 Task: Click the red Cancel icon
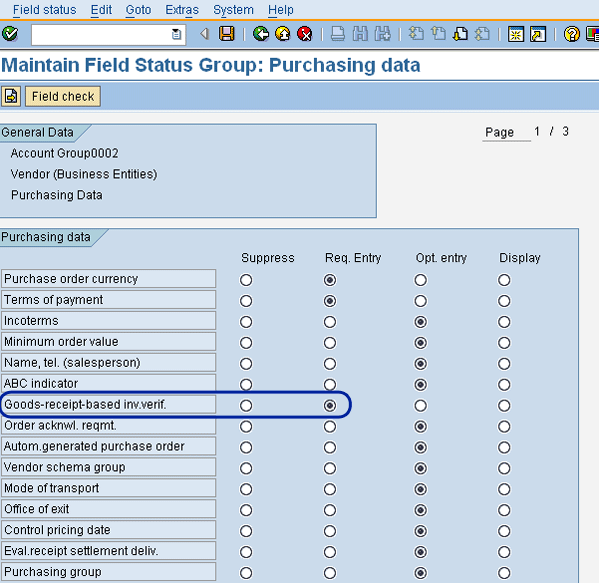(x=305, y=34)
